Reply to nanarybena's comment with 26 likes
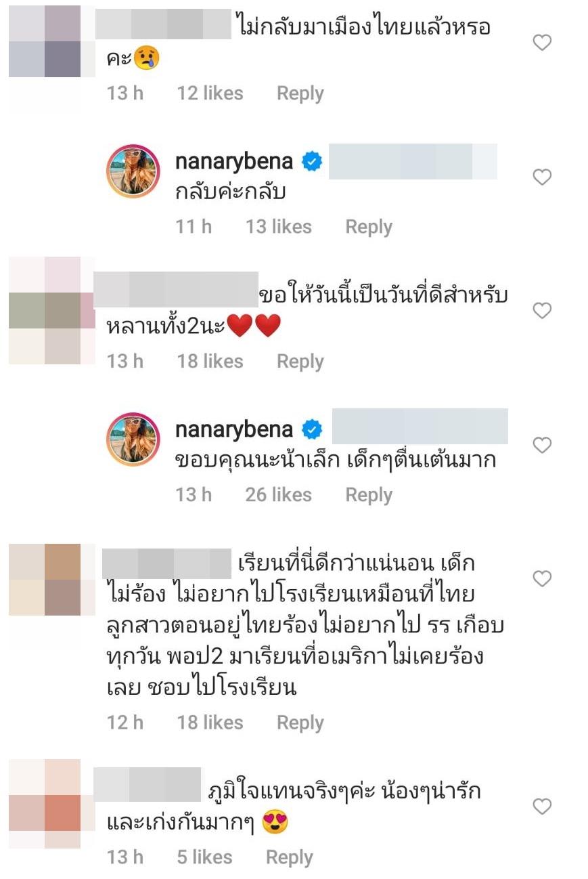Image resolution: width=588 pixels, height=879 pixels. 369,495
